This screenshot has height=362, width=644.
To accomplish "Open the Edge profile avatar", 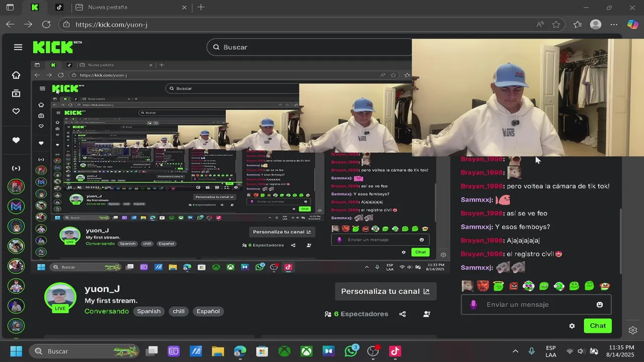I will (596, 24).
